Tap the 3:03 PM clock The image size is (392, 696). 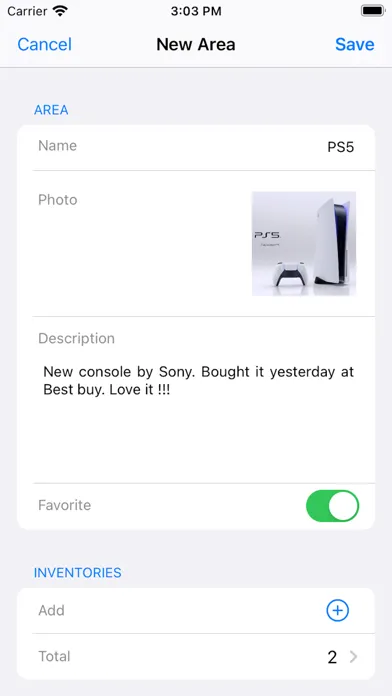point(196,11)
